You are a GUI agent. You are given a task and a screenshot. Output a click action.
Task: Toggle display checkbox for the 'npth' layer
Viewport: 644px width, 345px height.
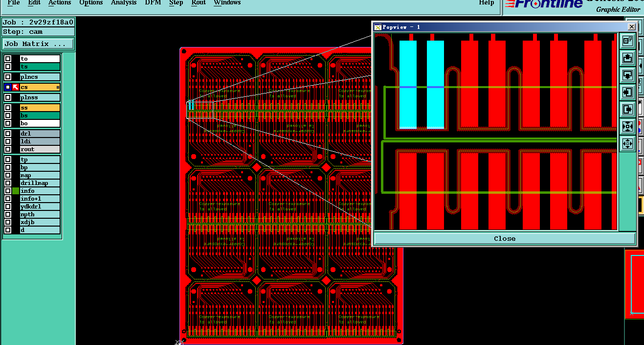[8, 214]
